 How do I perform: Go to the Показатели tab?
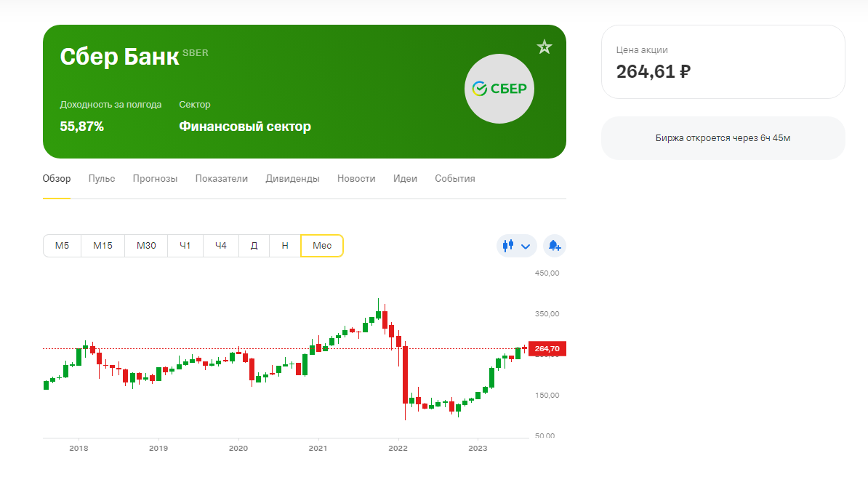(x=222, y=178)
